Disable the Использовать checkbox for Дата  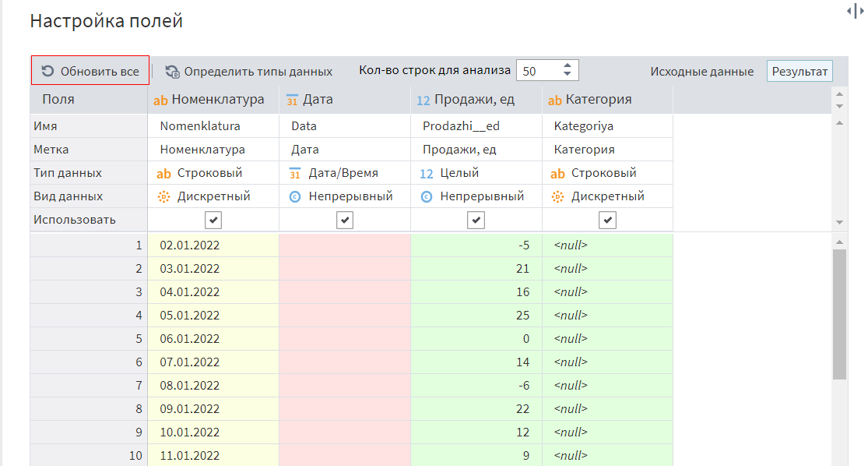[x=345, y=220]
